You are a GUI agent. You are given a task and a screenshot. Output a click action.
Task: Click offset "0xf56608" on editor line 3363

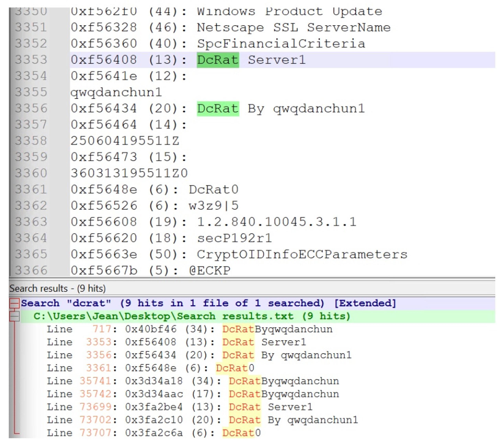tap(104, 222)
